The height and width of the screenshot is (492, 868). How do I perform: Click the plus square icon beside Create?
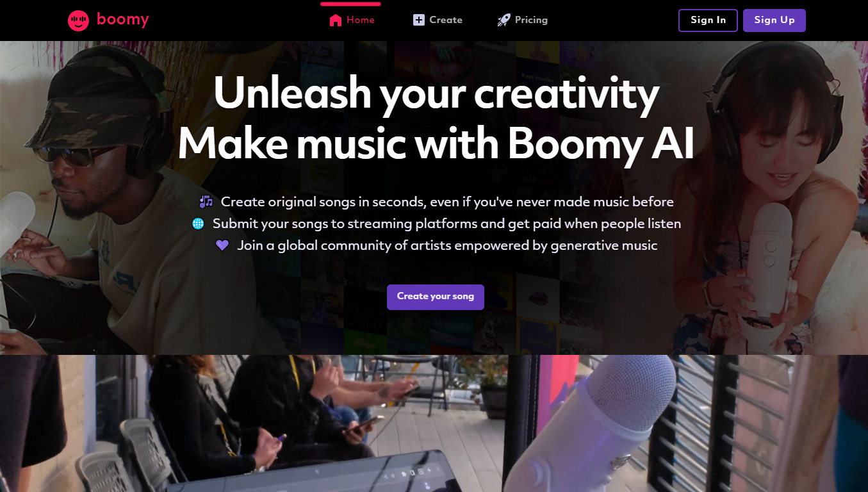[x=419, y=20]
